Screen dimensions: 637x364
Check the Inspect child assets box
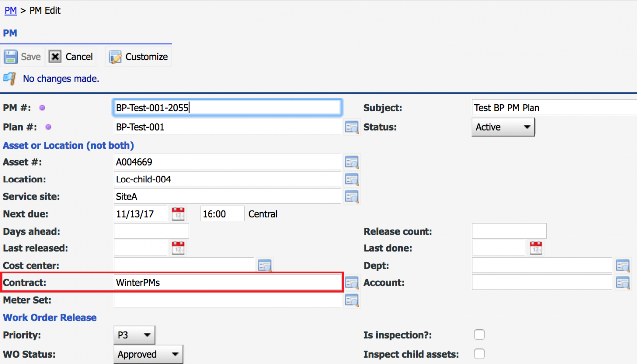pyautogui.click(x=479, y=354)
